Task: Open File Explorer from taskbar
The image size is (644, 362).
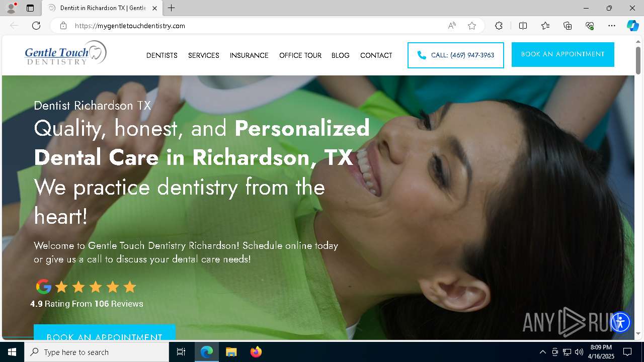Action: click(231, 352)
